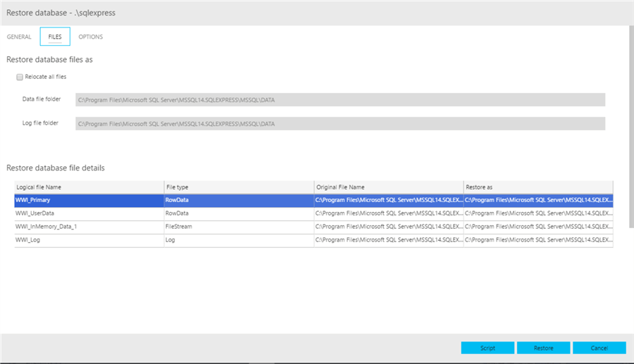Screen dimensions: 634x364
Task: Click the Log file folder path field
Action: click(x=340, y=124)
